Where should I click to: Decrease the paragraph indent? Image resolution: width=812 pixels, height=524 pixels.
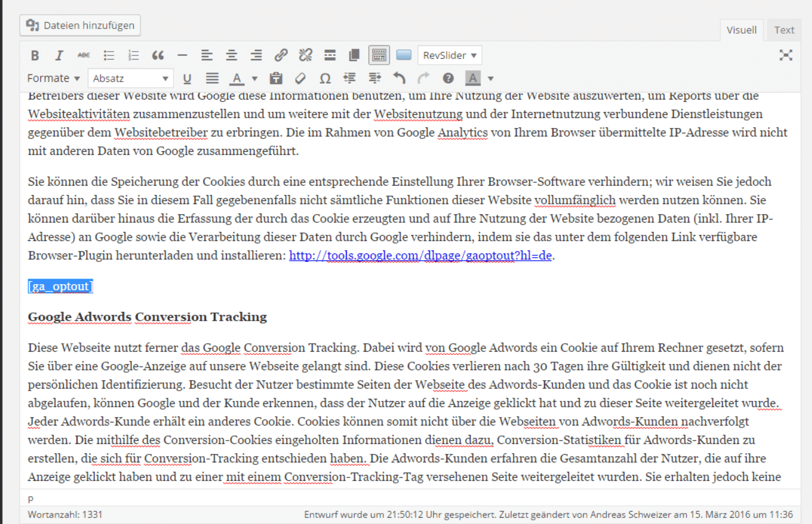(350, 78)
